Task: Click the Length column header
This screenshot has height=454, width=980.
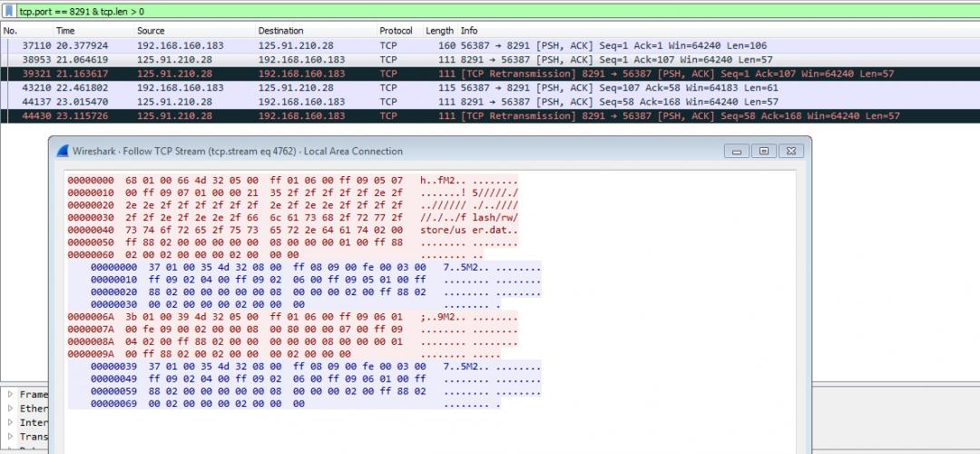Action: coord(439,31)
